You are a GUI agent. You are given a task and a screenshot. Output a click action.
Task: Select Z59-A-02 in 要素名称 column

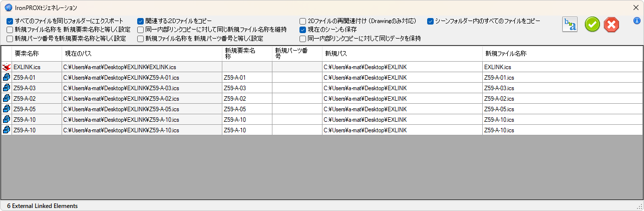[37, 98]
